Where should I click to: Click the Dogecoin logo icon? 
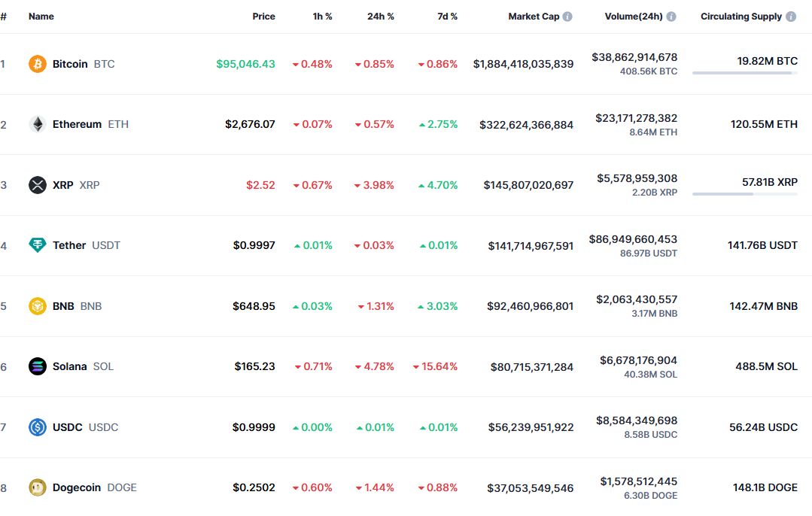click(38, 487)
